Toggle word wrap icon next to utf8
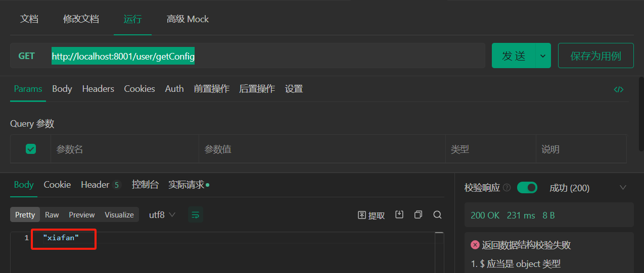Image resolution: width=644 pixels, height=273 pixels. coord(196,215)
